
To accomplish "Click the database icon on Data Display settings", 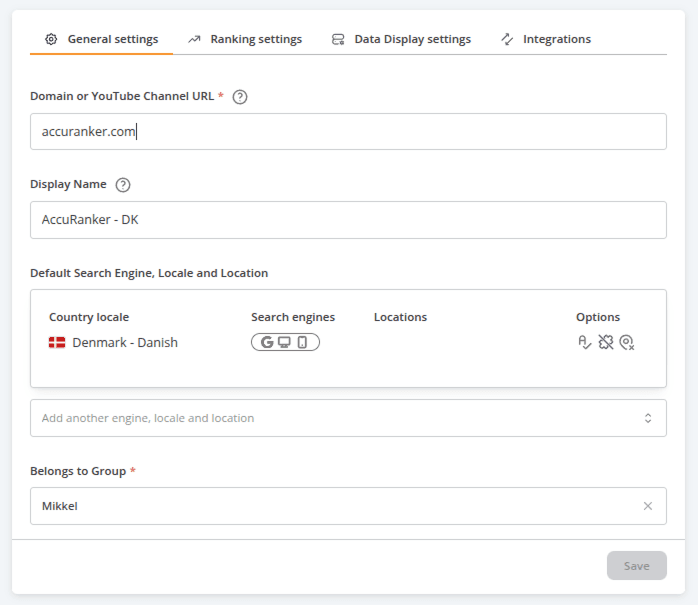I will (x=338, y=39).
